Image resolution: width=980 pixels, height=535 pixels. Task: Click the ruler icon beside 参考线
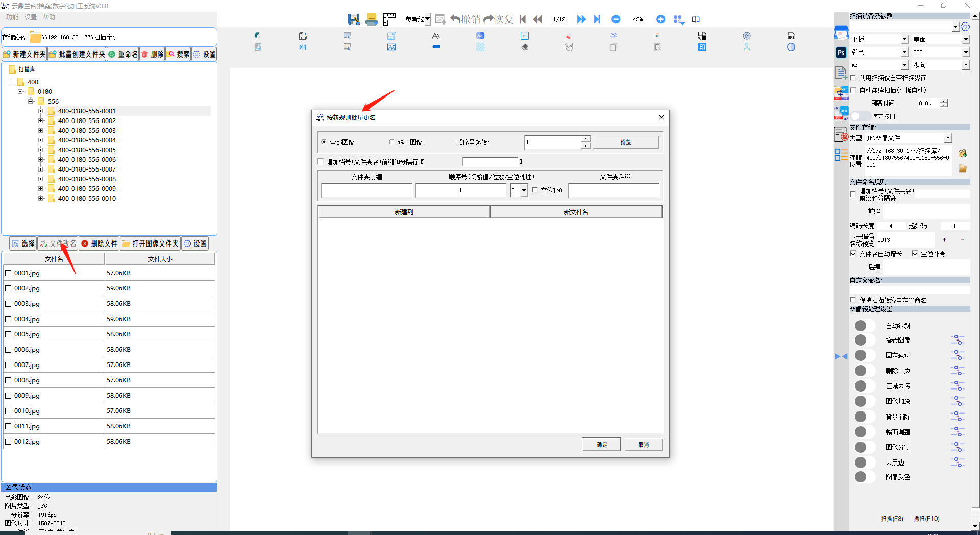(x=389, y=19)
